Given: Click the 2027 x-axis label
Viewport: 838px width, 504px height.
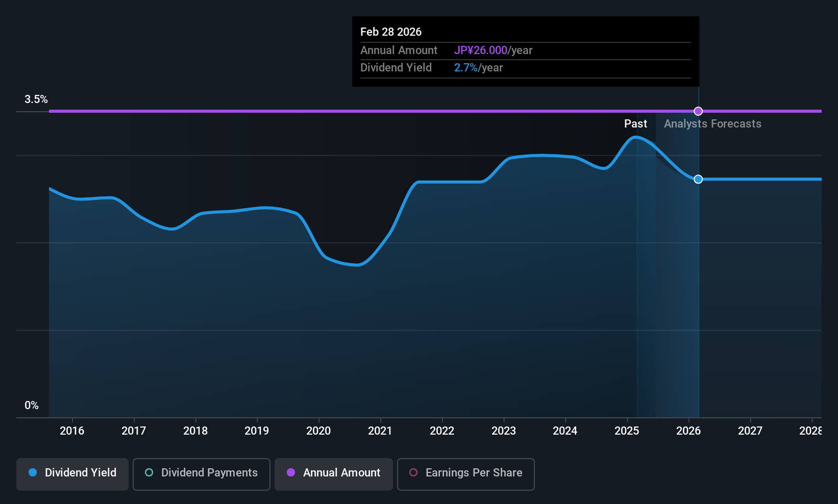Looking at the screenshot, I should pyautogui.click(x=750, y=431).
